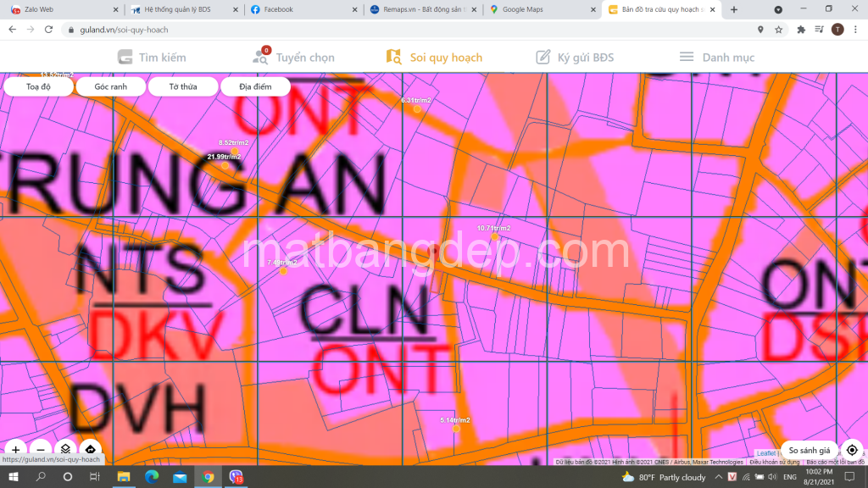Close the Facebook tab
Image resolution: width=868 pixels, height=488 pixels.
(x=355, y=9)
